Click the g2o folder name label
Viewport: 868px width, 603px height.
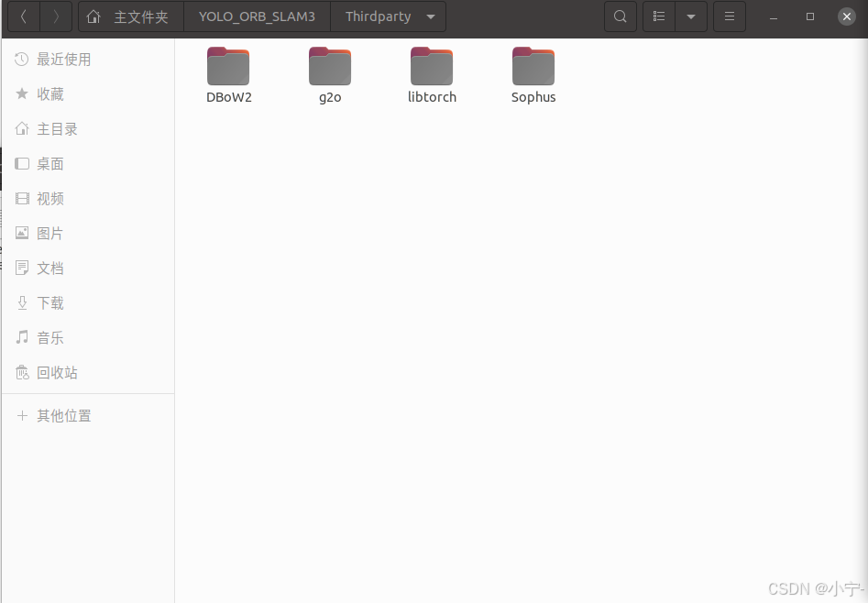pyautogui.click(x=330, y=97)
